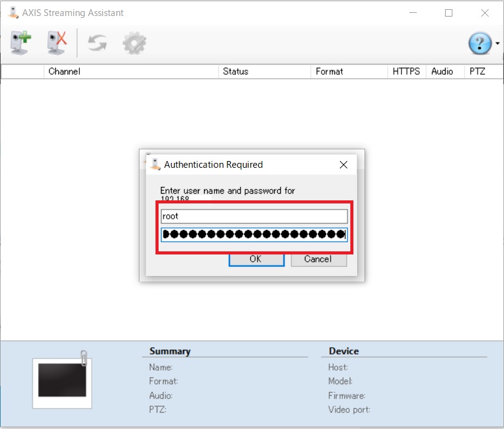Sort by the Channel column header
This screenshot has height=429, width=504.
tap(131, 71)
